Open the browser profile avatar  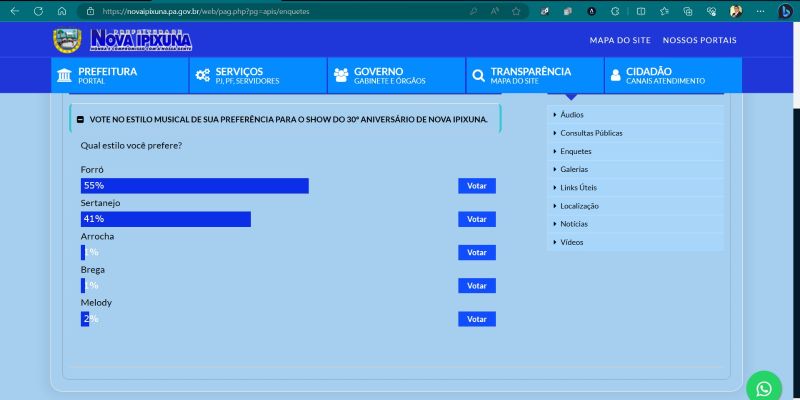point(736,11)
